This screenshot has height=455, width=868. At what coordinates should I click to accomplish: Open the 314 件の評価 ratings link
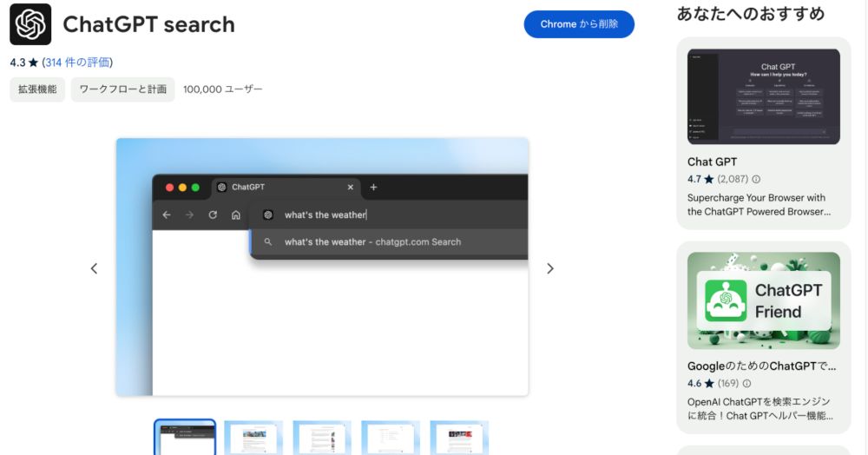[x=77, y=63]
